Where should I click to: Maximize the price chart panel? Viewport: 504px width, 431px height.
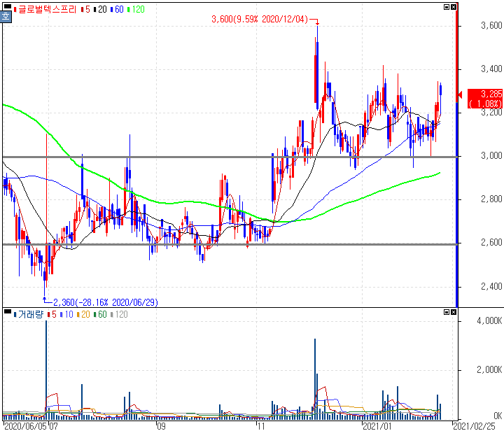[x=446, y=7]
